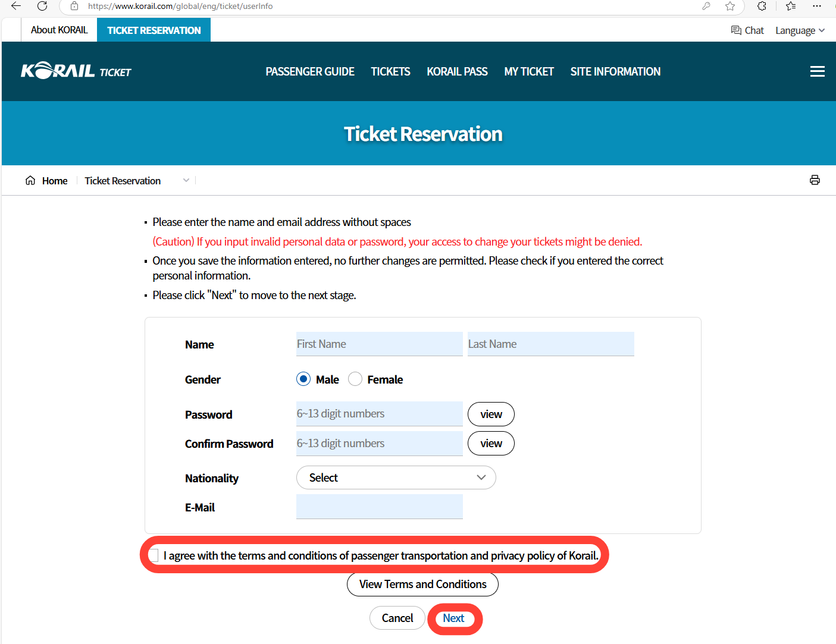836x644 pixels.
Task: Open the Nationality Select dropdown
Action: tap(396, 477)
